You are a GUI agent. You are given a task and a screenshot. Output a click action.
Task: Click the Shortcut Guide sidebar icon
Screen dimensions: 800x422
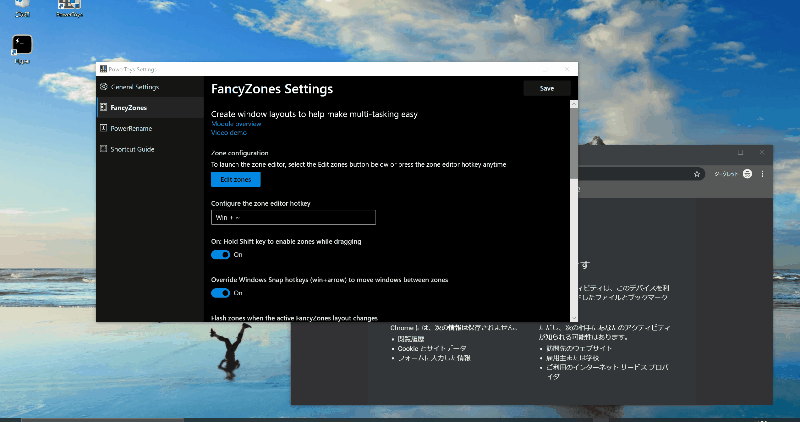pyautogui.click(x=104, y=149)
